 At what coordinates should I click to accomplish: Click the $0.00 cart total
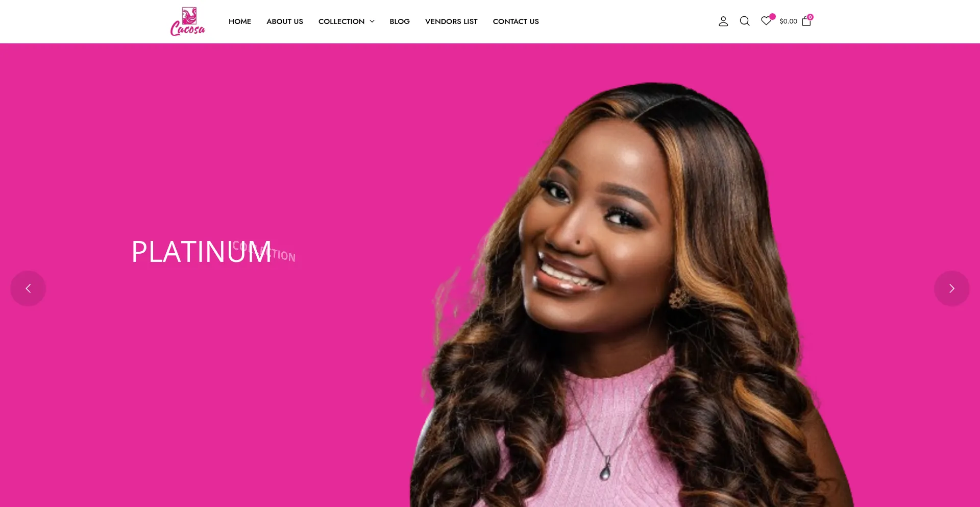788,21
